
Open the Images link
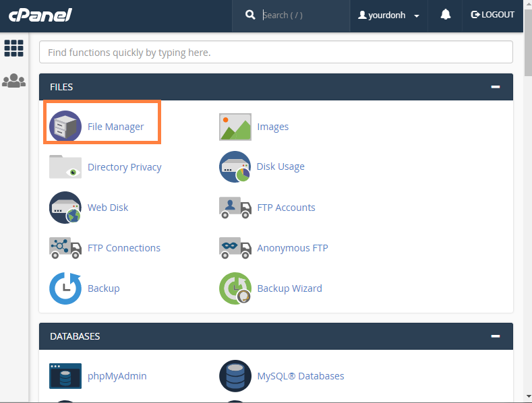[273, 127]
